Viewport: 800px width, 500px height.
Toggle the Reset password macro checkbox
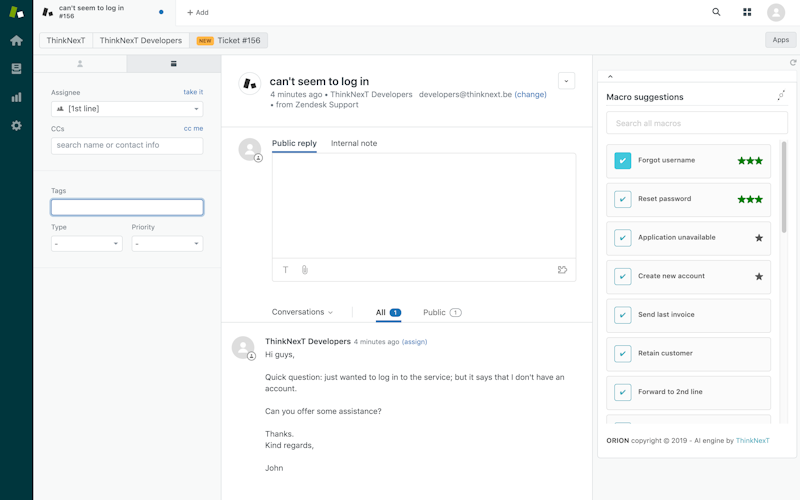point(622,199)
